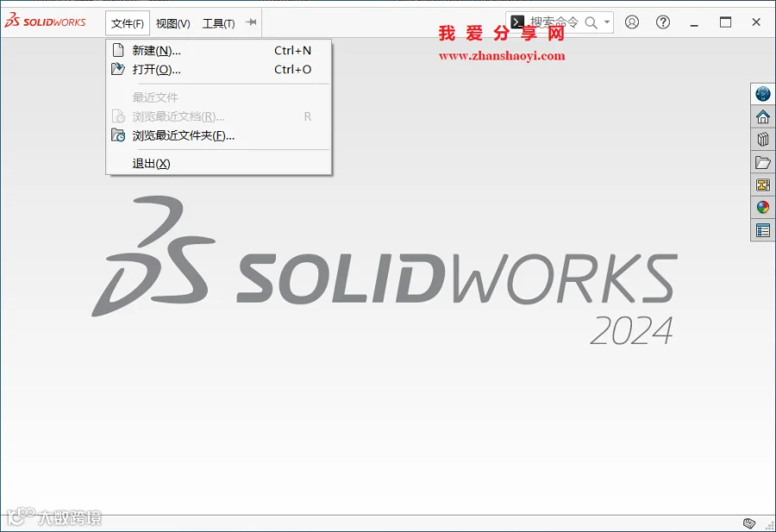Choose 退出(X) to exit SOLIDWORKS
Viewport: 776px width, 532px height.
[218, 163]
